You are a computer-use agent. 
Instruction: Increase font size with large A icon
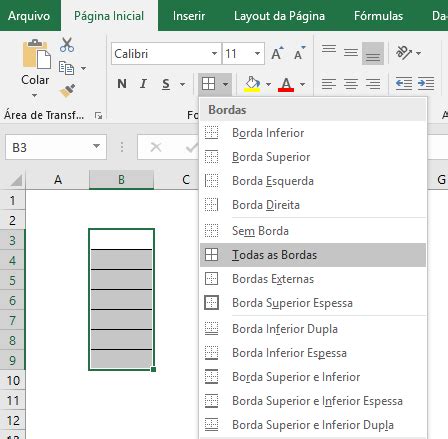277,53
